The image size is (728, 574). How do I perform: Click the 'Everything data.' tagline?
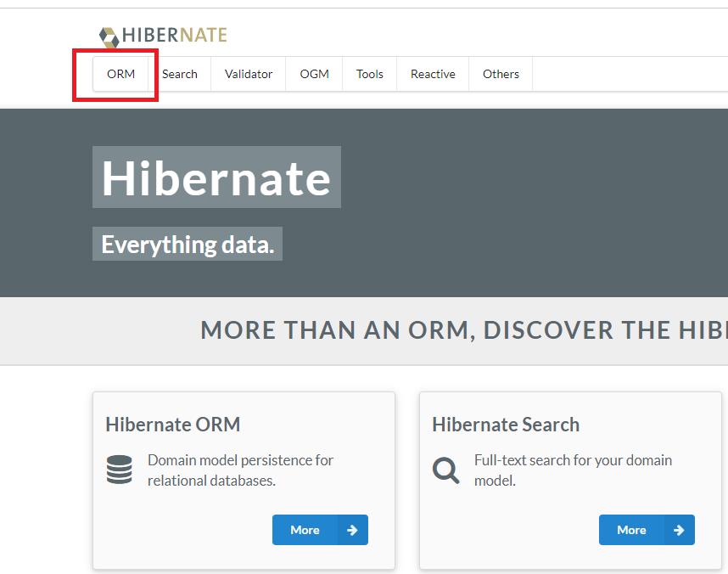tap(188, 244)
